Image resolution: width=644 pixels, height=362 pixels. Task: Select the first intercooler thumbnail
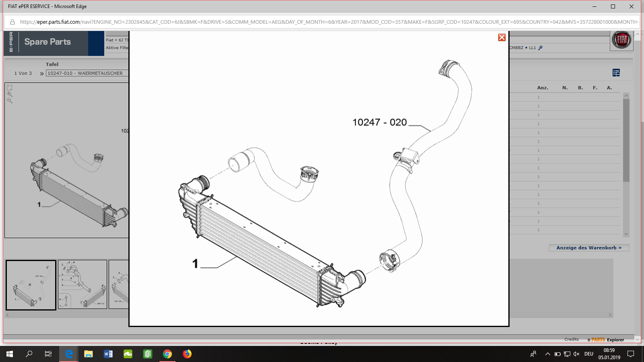[31, 284]
